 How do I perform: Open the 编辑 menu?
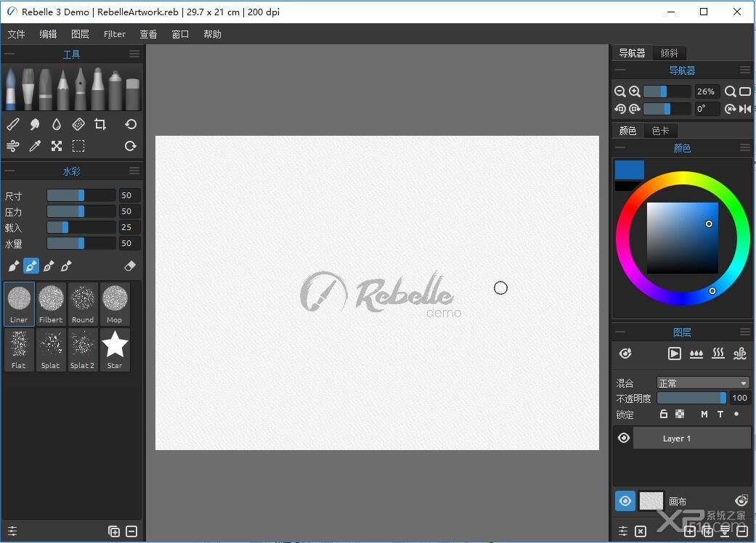pos(48,34)
